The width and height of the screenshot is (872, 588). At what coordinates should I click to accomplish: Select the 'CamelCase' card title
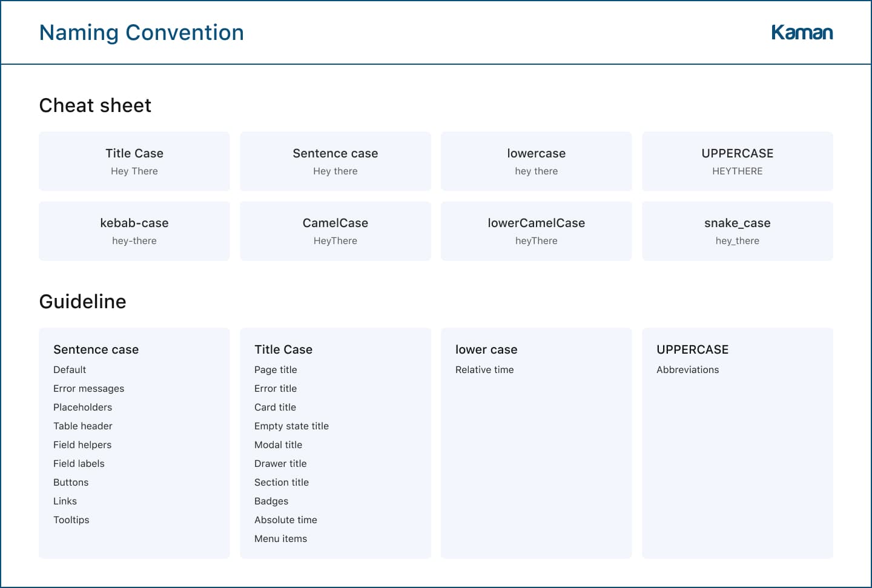click(335, 223)
